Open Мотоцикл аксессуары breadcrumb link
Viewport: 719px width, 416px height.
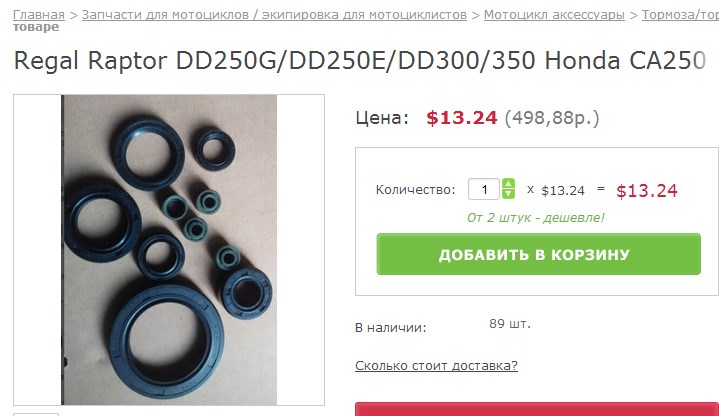click(x=554, y=15)
